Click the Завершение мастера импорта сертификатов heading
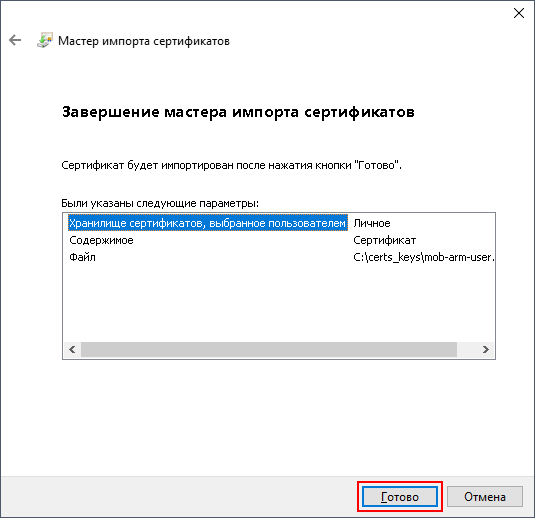The image size is (535, 518). (238, 112)
